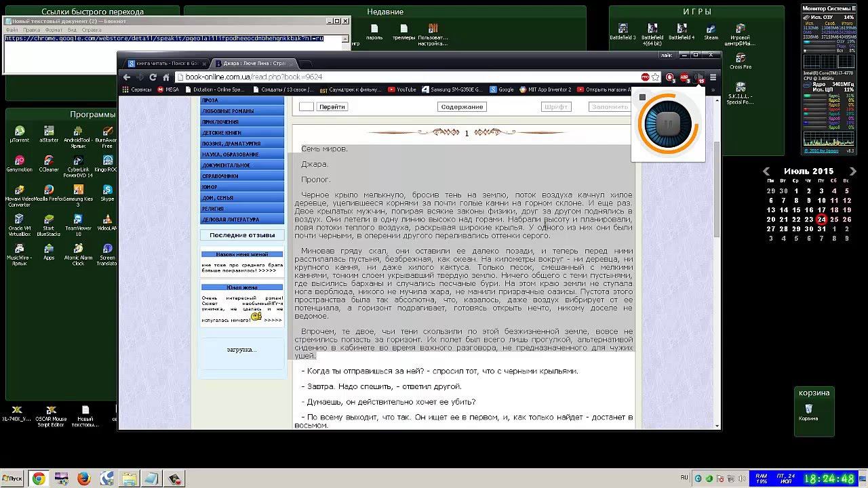
Task: Open the TeamViewer 10 shortcut
Action: (78, 226)
